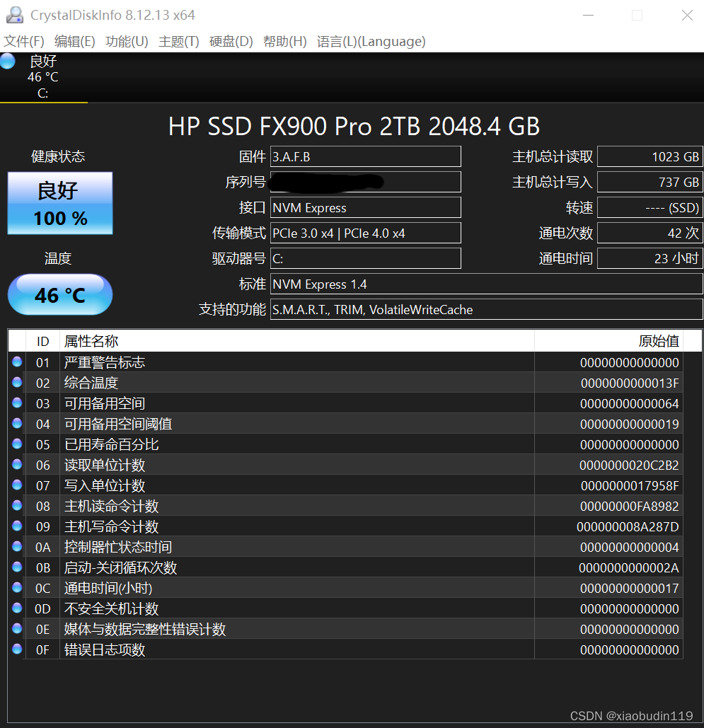The height and width of the screenshot is (728, 704).
Task: Minimize the CrystalDiskInfo window
Action: [x=589, y=16]
